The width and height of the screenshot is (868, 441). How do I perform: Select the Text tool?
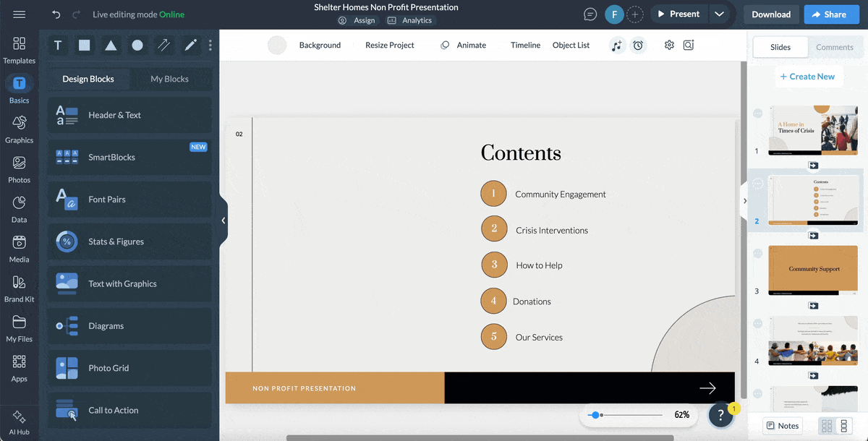pyautogui.click(x=58, y=46)
